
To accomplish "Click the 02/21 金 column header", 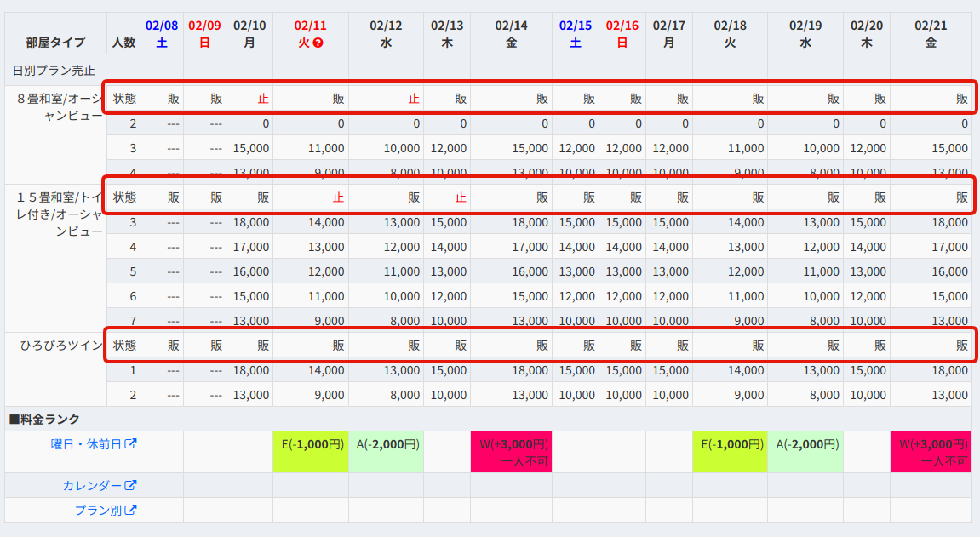I will coord(931,34).
